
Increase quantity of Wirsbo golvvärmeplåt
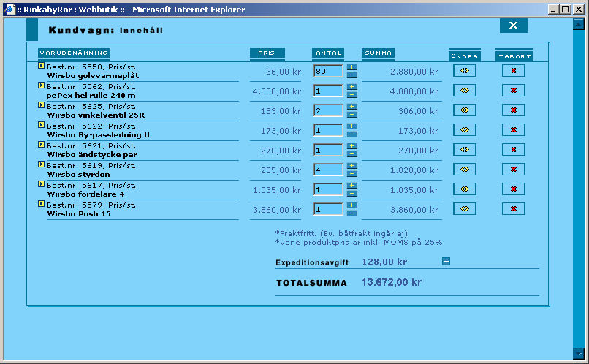(x=351, y=67)
